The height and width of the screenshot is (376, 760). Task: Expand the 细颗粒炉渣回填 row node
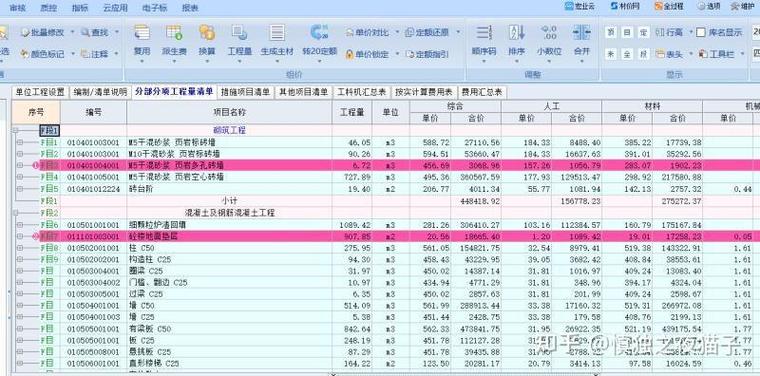pos(20,225)
